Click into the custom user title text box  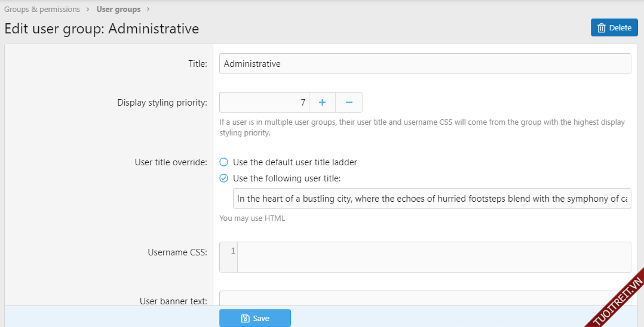tap(431, 199)
